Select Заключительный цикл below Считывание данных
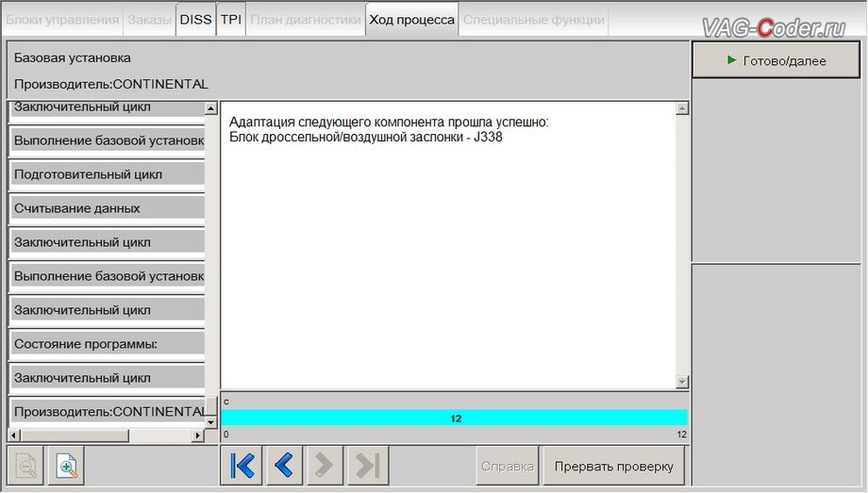 coord(108,242)
